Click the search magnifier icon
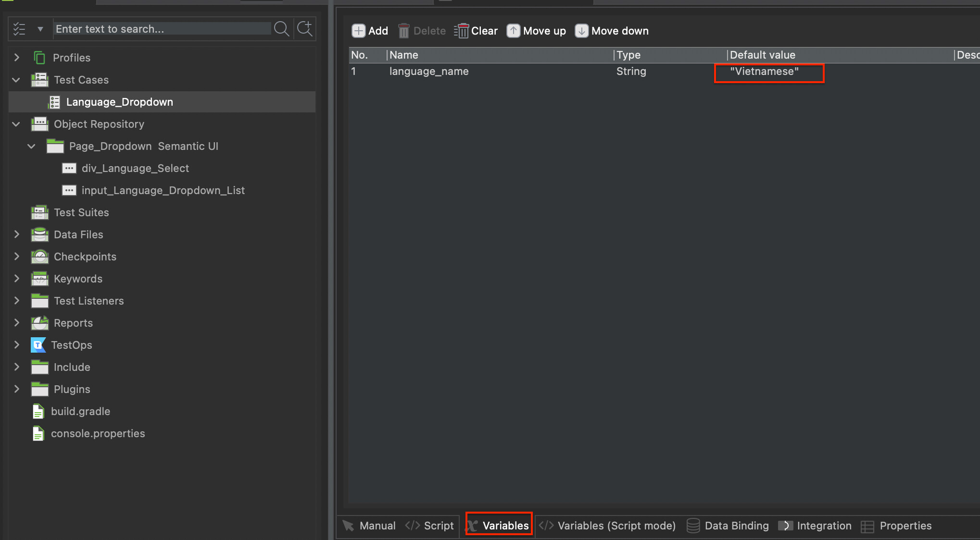Viewport: 980px width, 540px height. (282, 28)
